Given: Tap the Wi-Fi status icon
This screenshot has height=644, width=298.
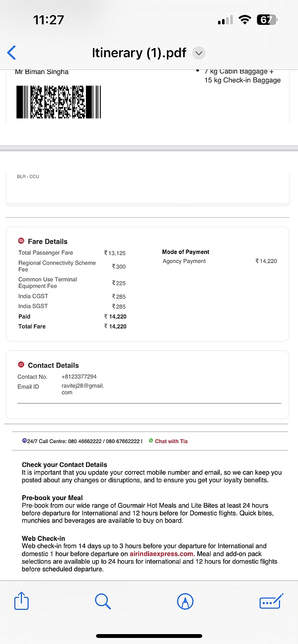Looking at the screenshot, I should click(244, 20).
